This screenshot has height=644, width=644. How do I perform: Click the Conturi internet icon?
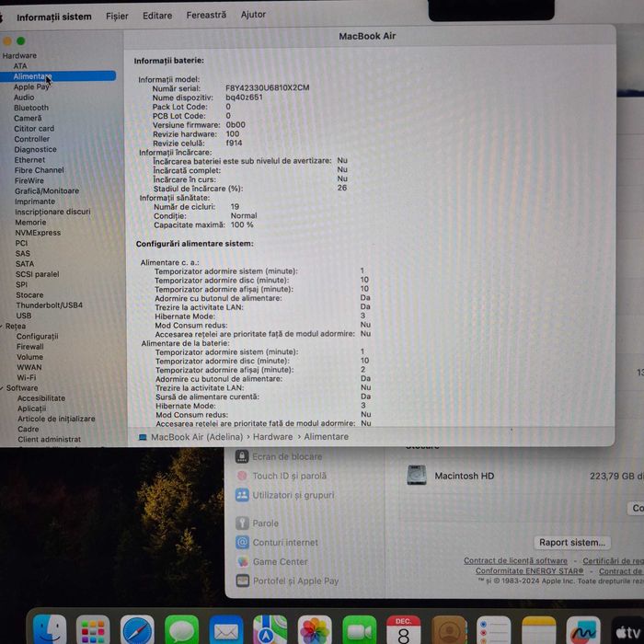click(242, 542)
